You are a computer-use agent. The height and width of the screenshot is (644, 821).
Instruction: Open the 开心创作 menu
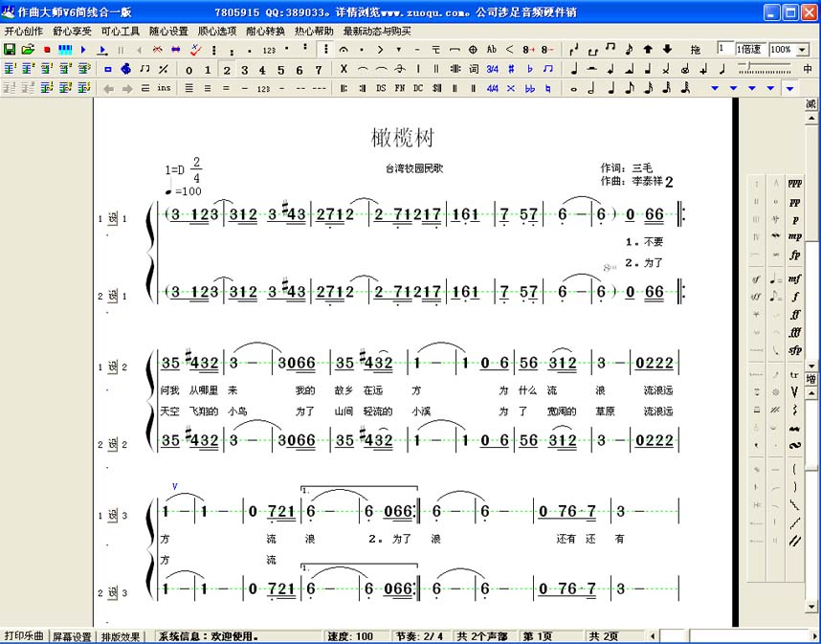[24, 32]
